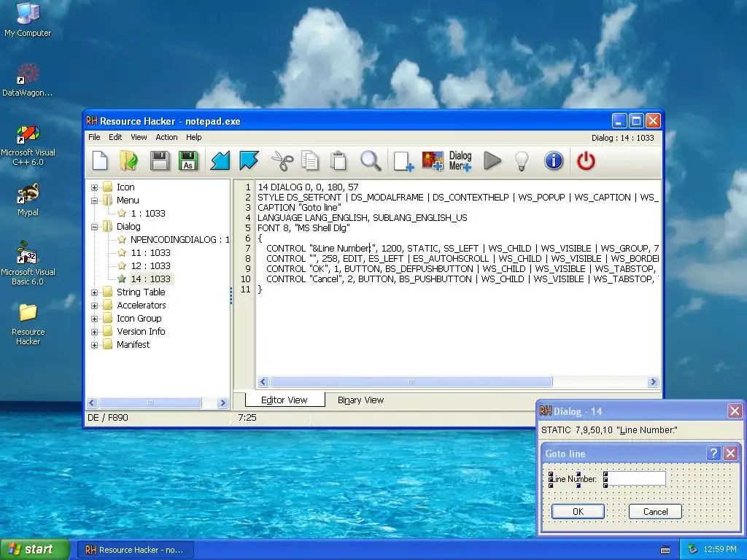Open the DataWagon desktop shortcut
The width and height of the screenshot is (747, 560).
pos(28,79)
